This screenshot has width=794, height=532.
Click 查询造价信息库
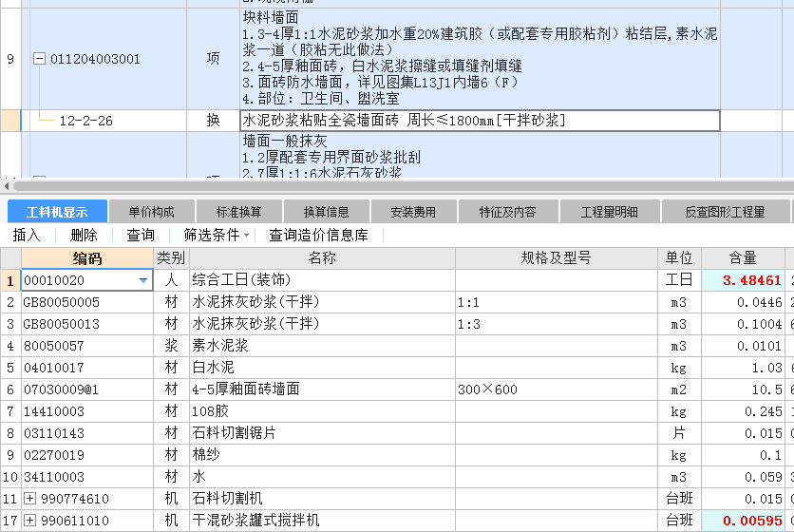[318, 235]
